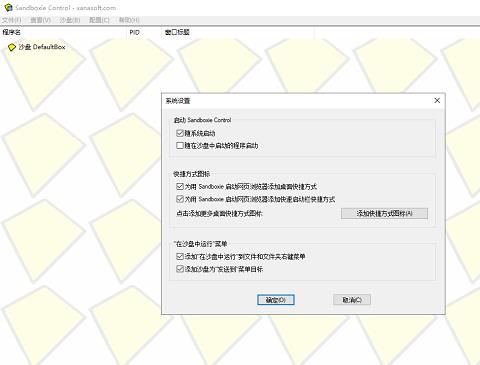Confirm settings with the 确定(O) button
The height and width of the screenshot is (365, 480).
tap(276, 300)
